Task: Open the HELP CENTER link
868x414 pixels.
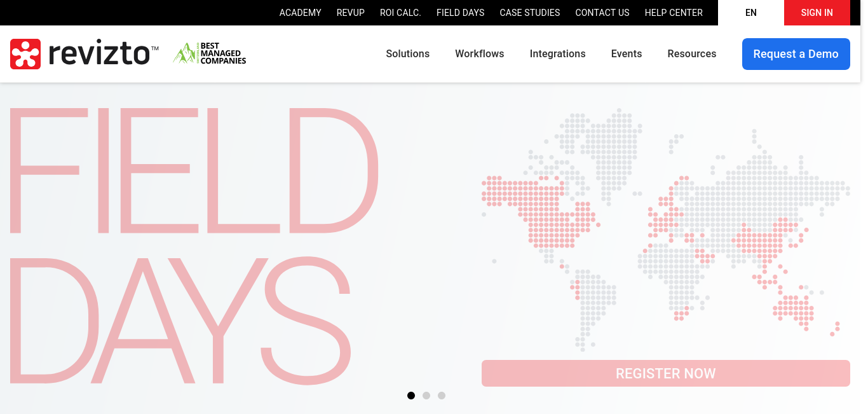Action: 674,13
